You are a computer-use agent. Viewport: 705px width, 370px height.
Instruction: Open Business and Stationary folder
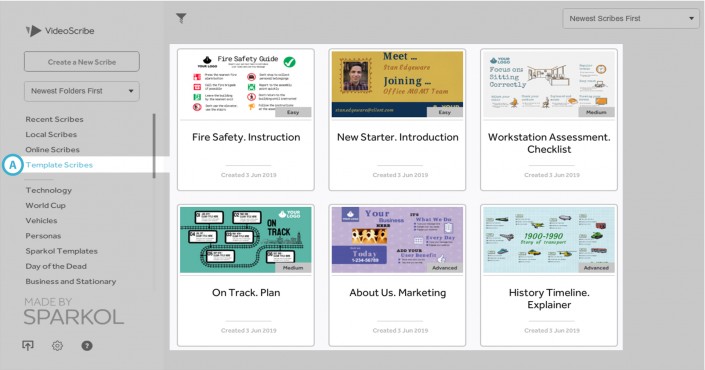point(71,281)
